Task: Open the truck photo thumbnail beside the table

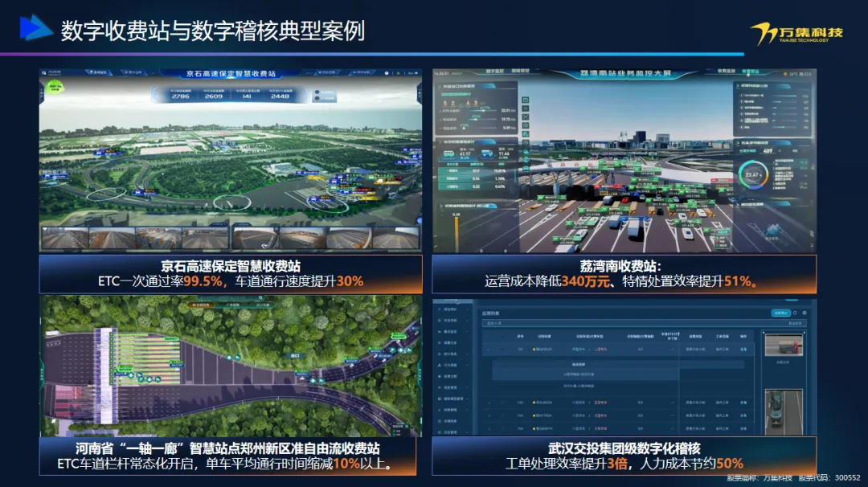Action: coord(784,345)
